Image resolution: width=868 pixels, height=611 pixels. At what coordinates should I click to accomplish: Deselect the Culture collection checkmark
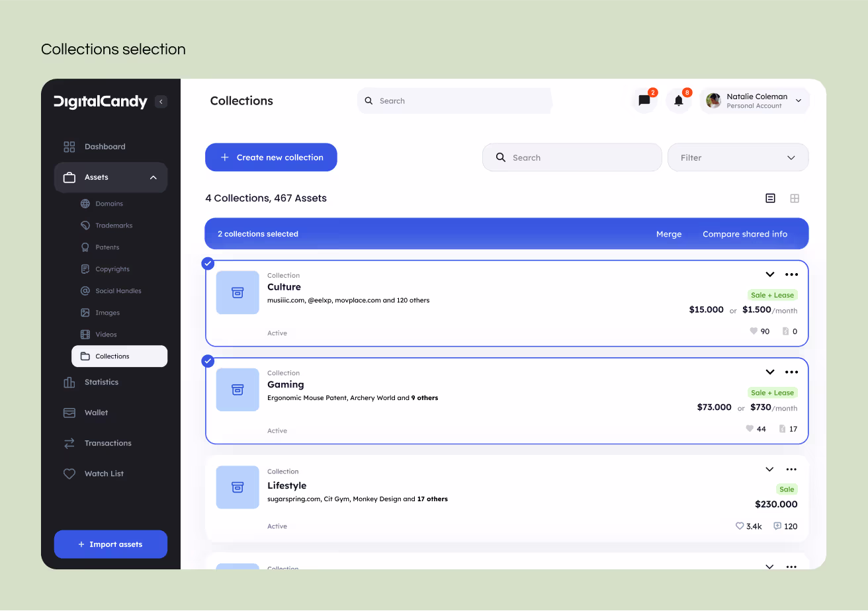(x=208, y=263)
